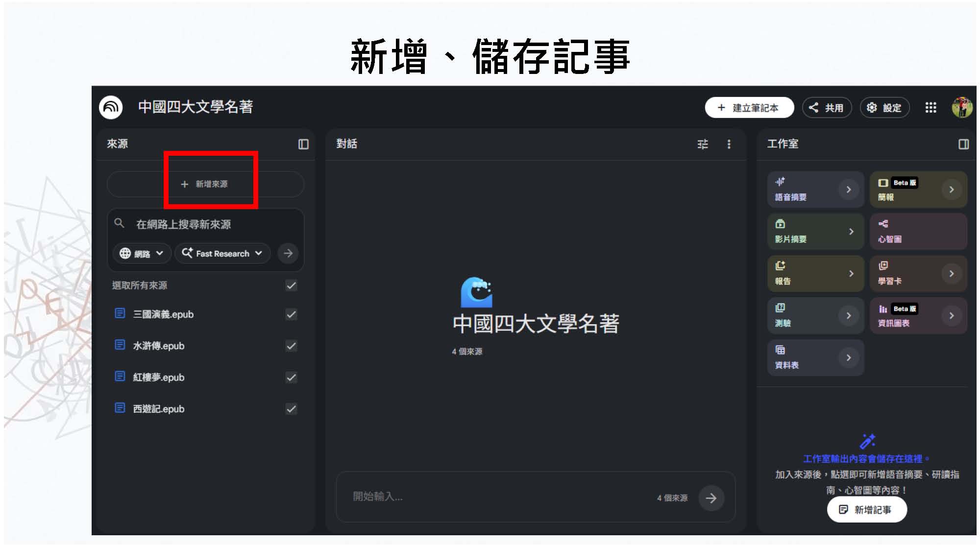This screenshot has width=980, height=547.
Task: Open the 學習卡 (flashcards) tool
Action: click(x=918, y=273)
